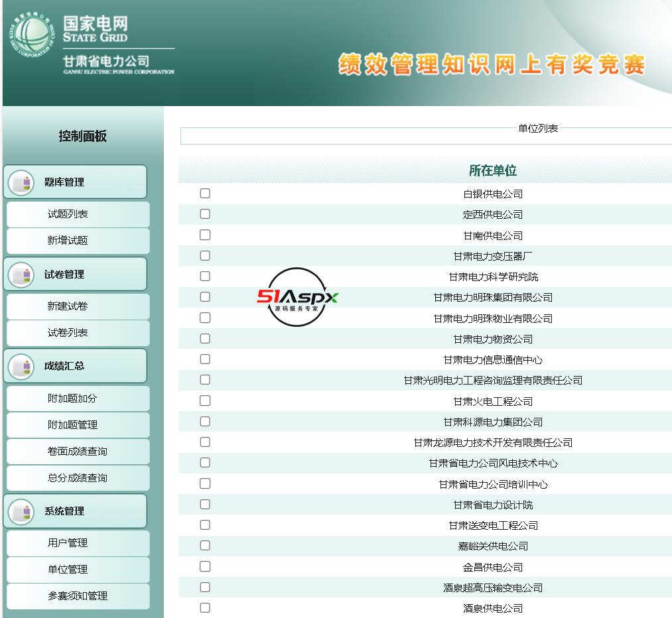This screenshot has height=618, width=672.
Task: Click the icon beside 题库管理
Action: click(x=21, y=183)
